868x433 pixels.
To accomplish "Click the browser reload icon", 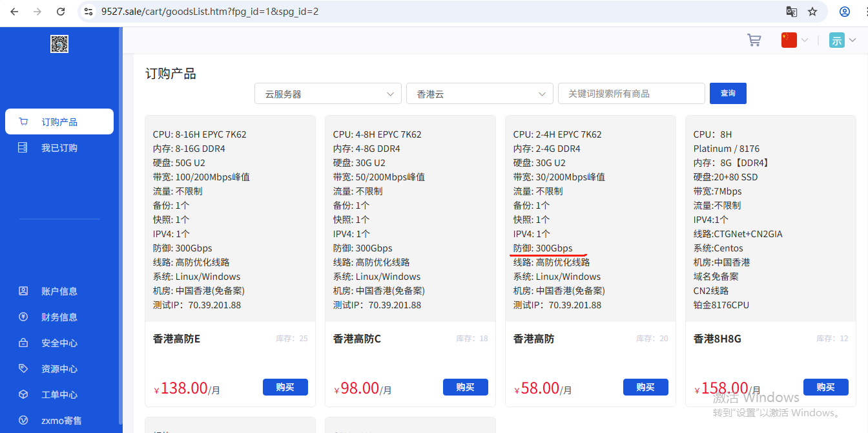I will point(61,12).
